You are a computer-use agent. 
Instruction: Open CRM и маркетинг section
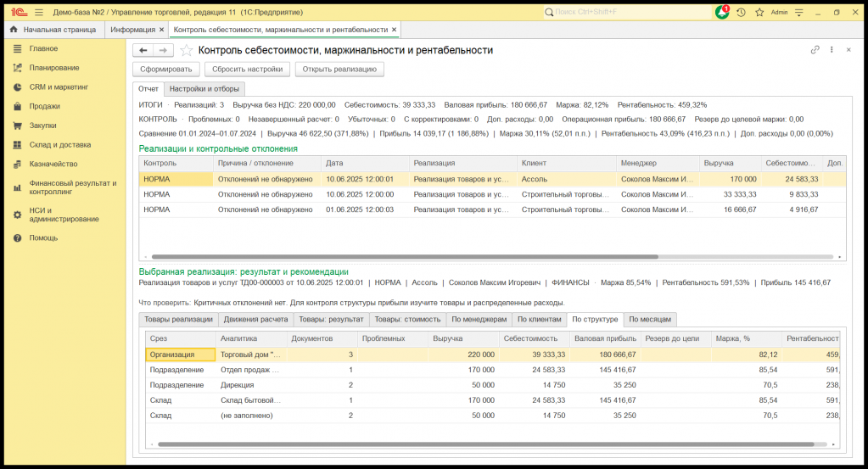click(x=59, y=87)
